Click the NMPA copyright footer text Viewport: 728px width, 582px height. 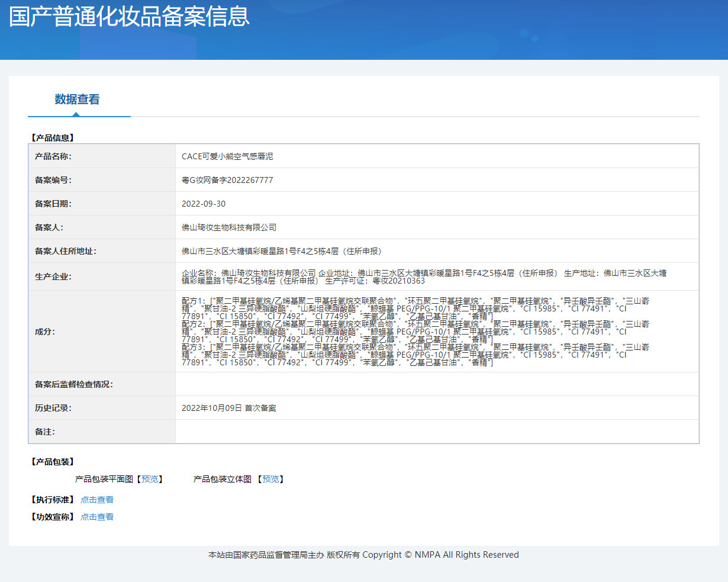[x=363, y=555]
